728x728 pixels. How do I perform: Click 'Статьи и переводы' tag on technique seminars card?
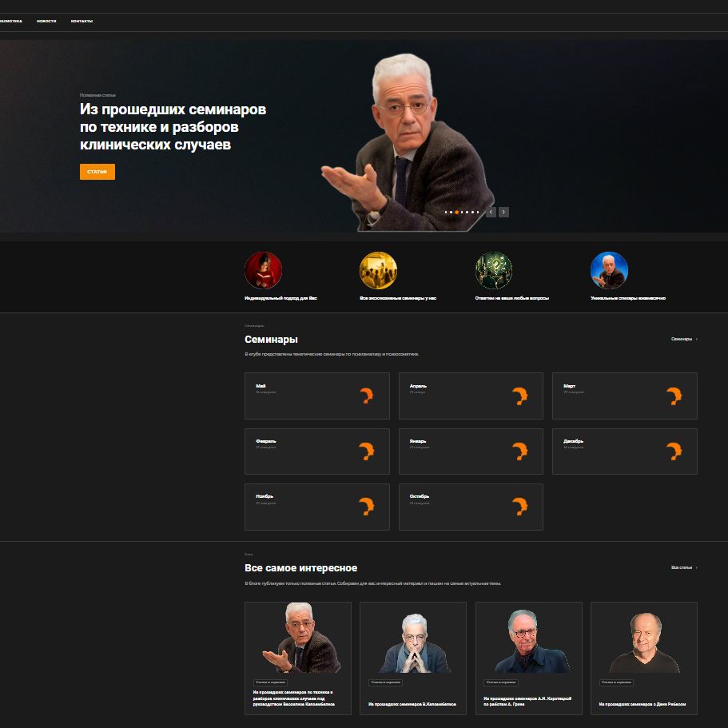[270, 682]
